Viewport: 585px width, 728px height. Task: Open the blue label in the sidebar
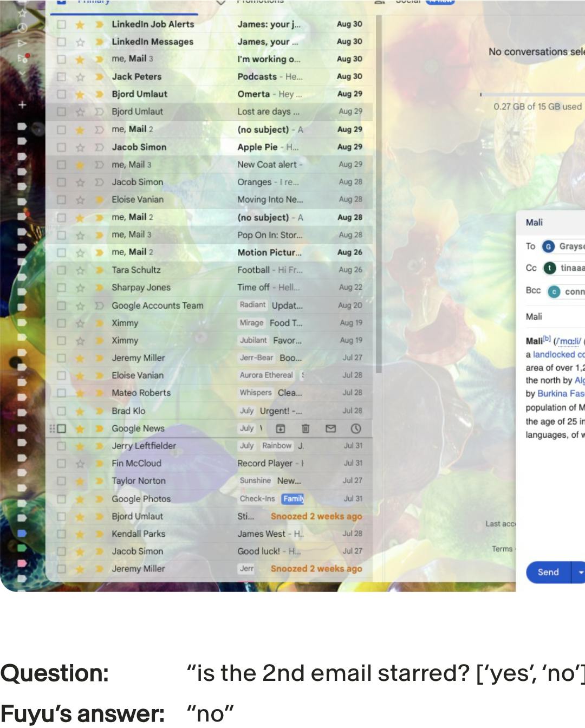[22, 534]
